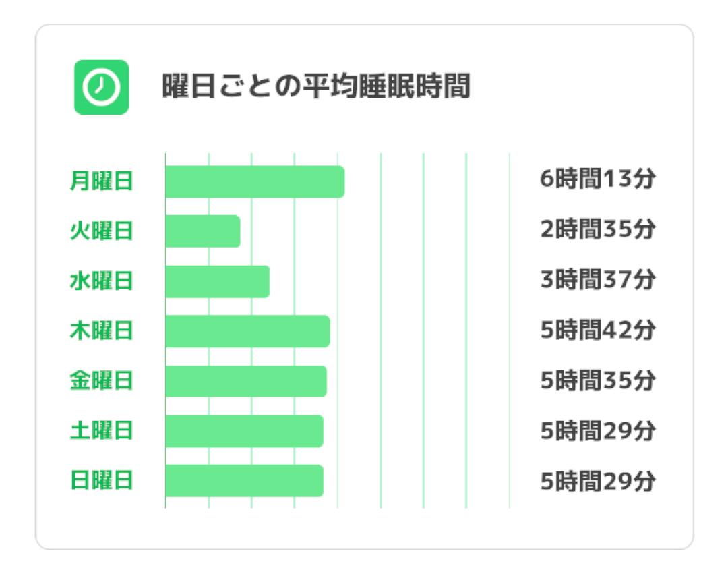Click the 3時間37分 value
The height and width of the screenshot is (576, 728).
pyautogui.click(x=597, y=280)
